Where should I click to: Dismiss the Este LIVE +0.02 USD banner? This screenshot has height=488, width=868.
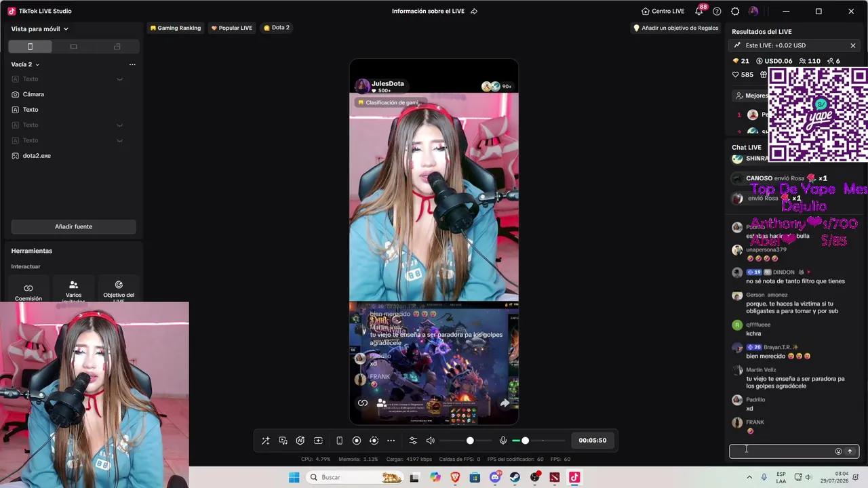point(853,45)
